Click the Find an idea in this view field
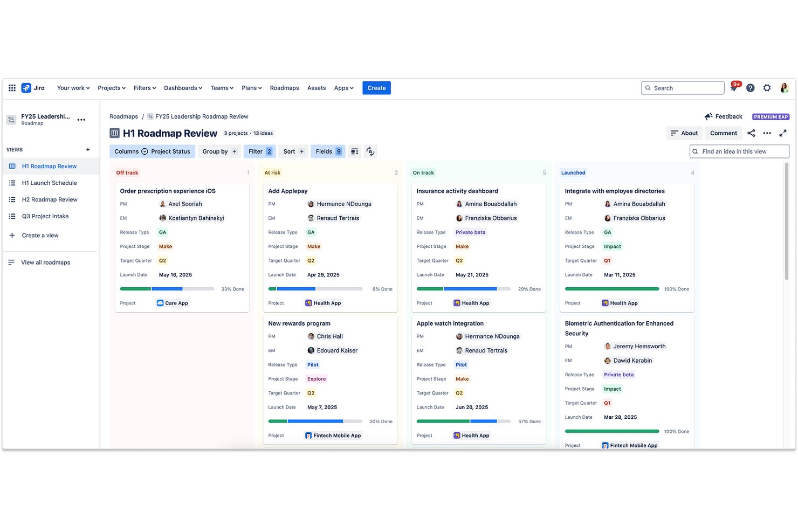 click(x=739, y=151)
